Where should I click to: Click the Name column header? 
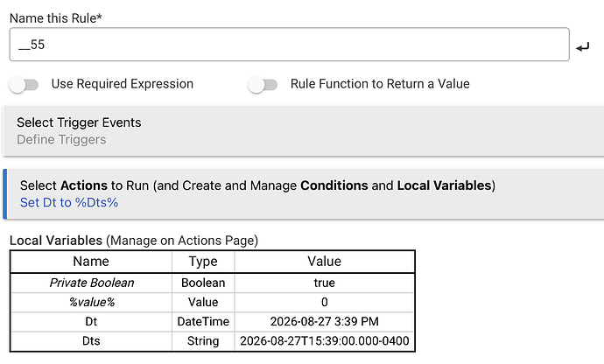click(91, 262)
